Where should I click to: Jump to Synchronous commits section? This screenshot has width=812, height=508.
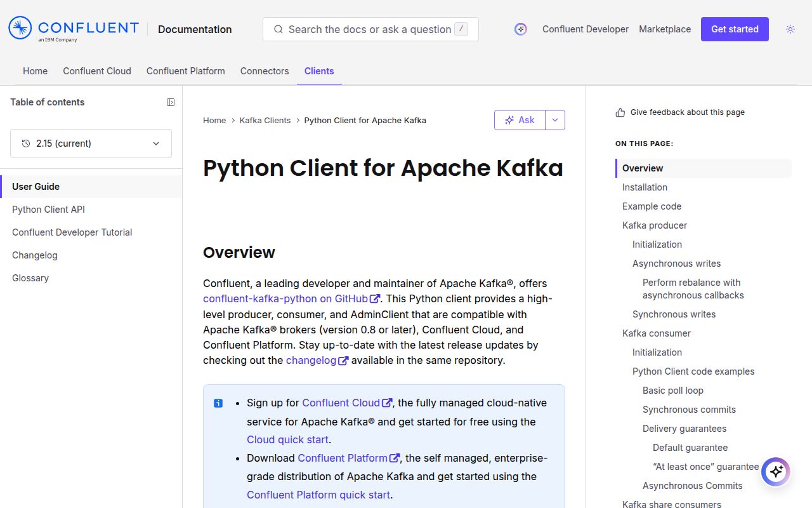click(x=689, y=410)
